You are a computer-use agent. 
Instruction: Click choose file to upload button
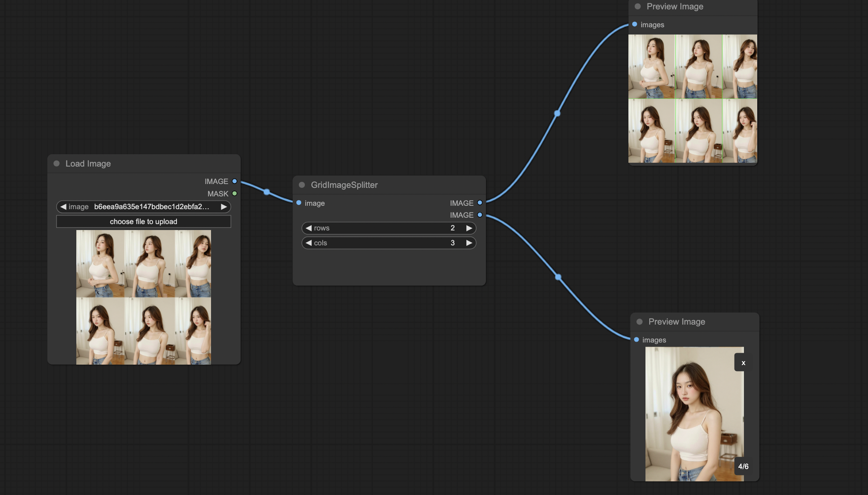[x=144, y=222]
